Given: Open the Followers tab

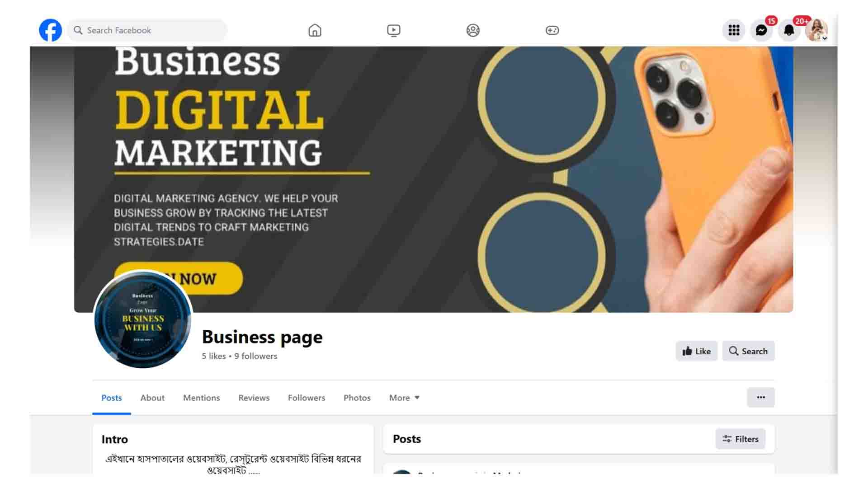Looking at the screenshot, I should tap(307, 398).
